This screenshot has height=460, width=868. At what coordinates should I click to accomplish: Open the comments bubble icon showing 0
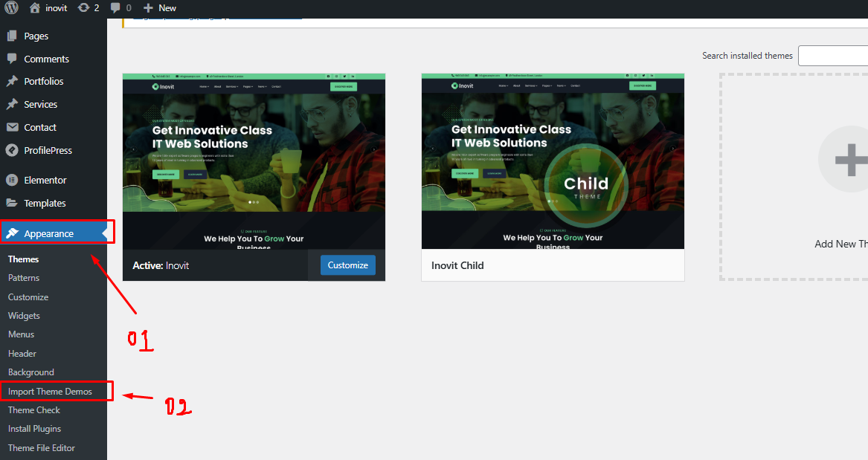(x=115, y=7)
